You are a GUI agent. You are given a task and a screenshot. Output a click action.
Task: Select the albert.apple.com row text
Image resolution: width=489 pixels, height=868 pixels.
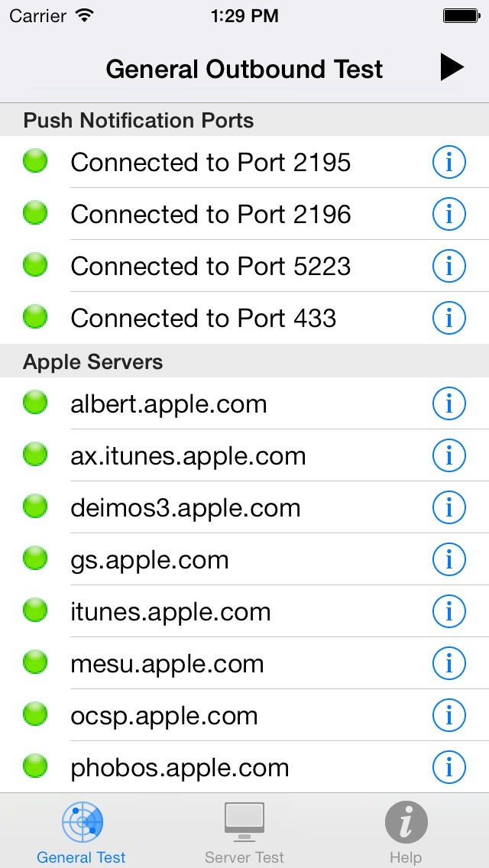(169, 403)
